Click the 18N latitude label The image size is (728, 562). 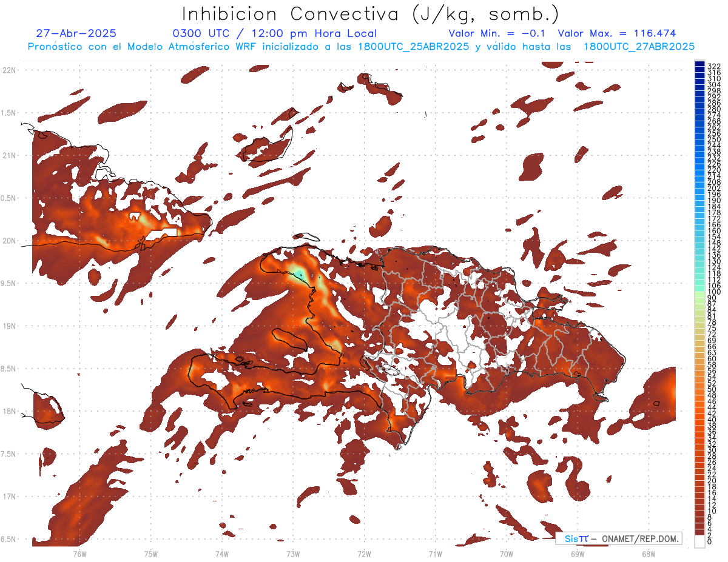(x=8, y=411)
